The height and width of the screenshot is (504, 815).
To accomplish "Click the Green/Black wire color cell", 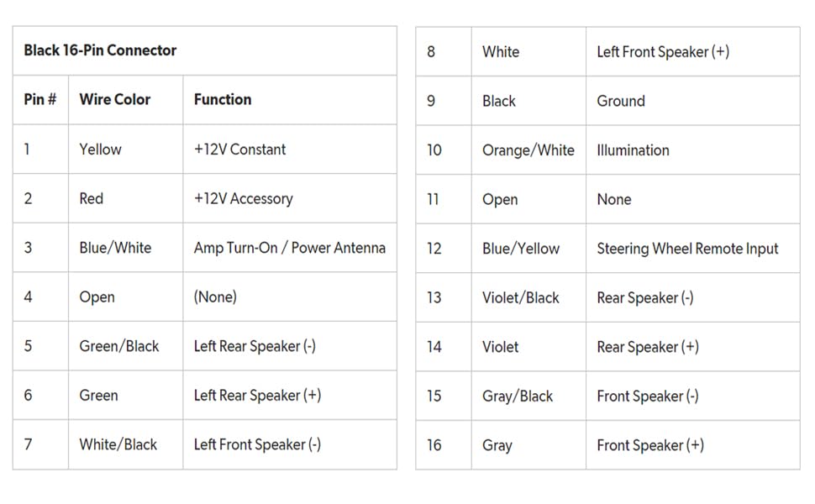I will tap(118, 346).
